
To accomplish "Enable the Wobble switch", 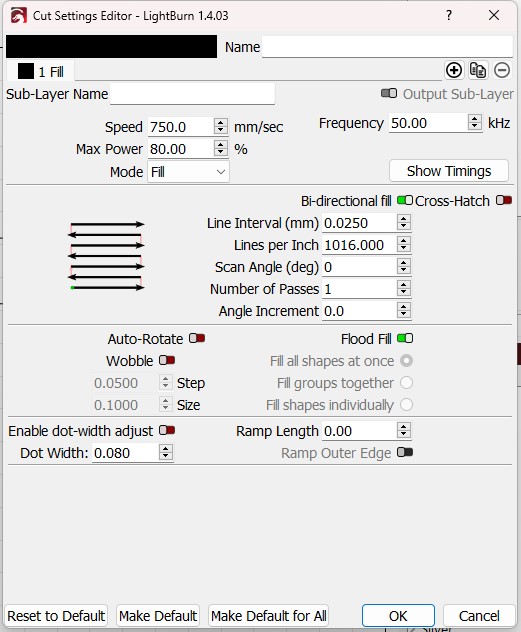I will pyautogui.click(x=167, y=360).
